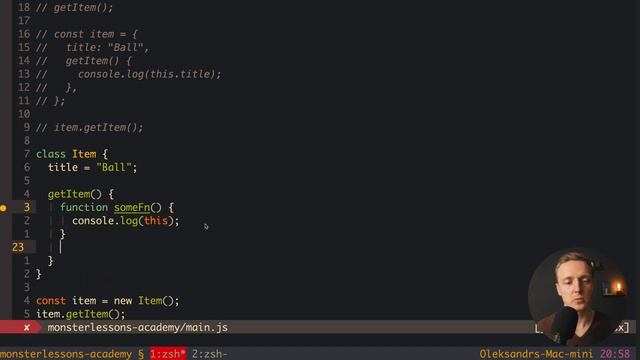Click the 'function' keyword before someFn
Image resolution: width=640 pixels, height=360 pixels.
point(84,207)
